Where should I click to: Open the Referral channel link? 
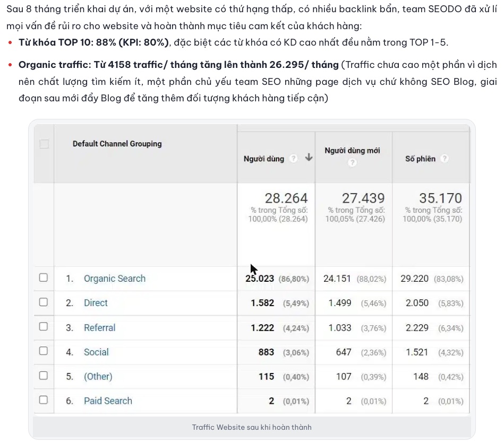(99, 327)
